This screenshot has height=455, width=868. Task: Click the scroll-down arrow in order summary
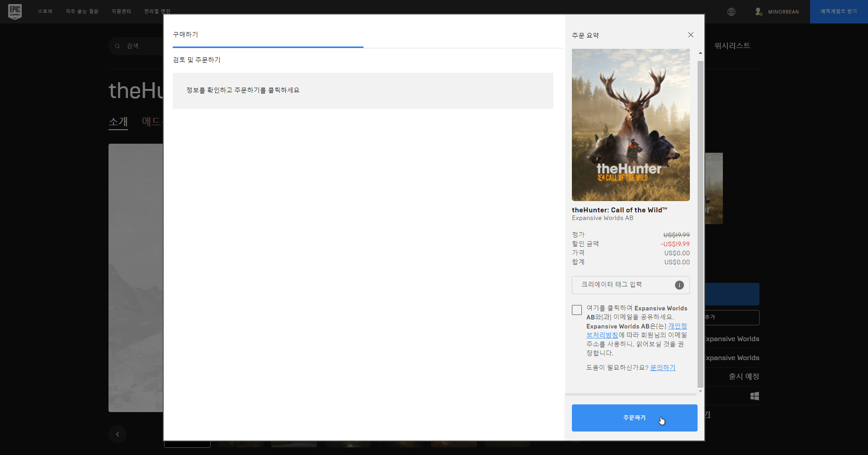[700, 391]
